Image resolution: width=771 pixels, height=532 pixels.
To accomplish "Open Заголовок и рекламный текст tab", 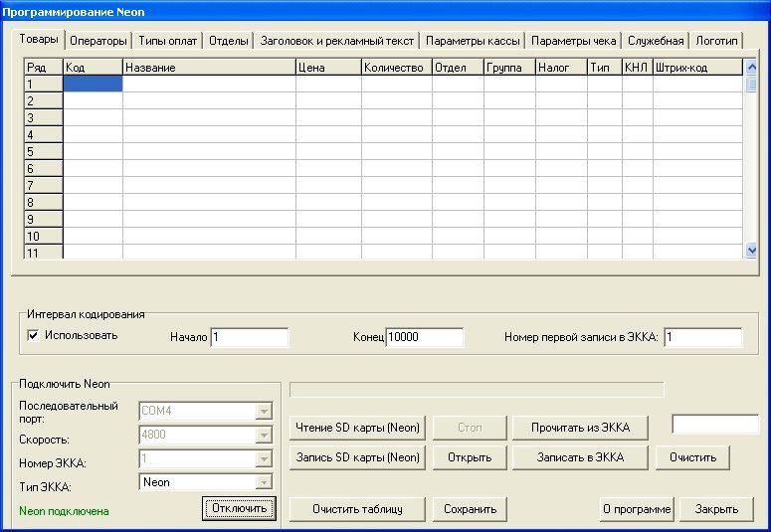I will click(337, 41).
